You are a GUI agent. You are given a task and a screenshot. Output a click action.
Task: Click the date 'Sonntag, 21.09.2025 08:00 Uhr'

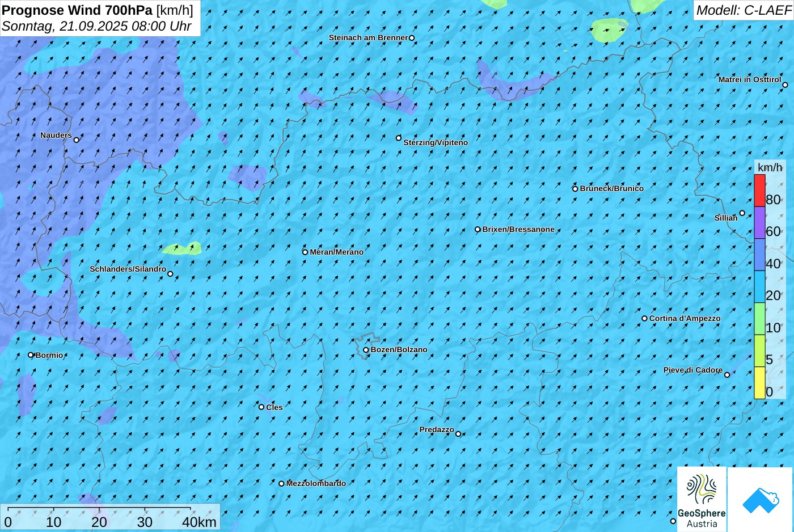[x=96, y=26]
